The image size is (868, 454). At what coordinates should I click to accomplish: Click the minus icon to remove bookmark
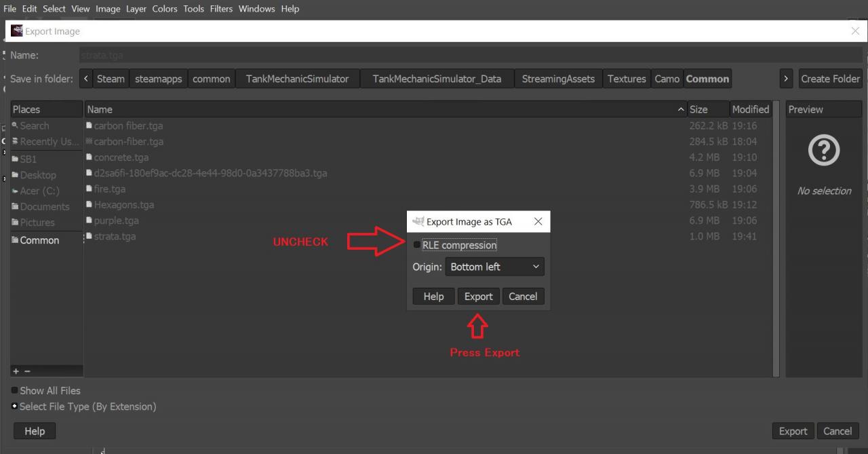point(27,371)
